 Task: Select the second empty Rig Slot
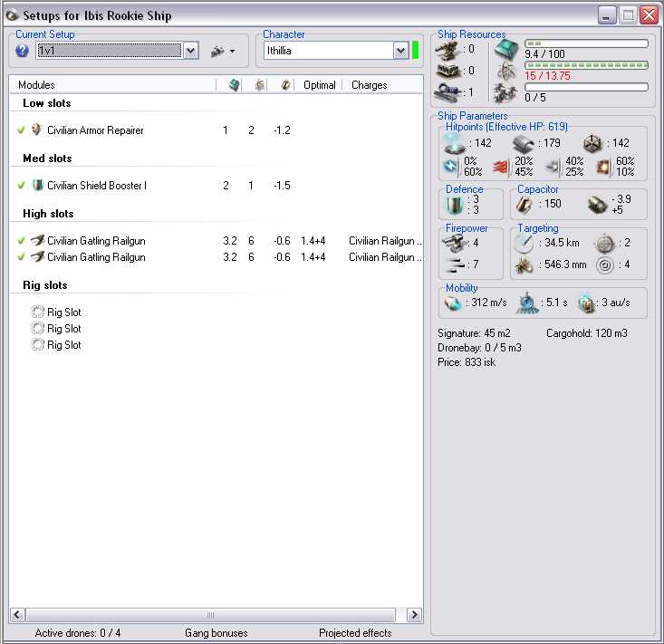[x=56, y=329]
